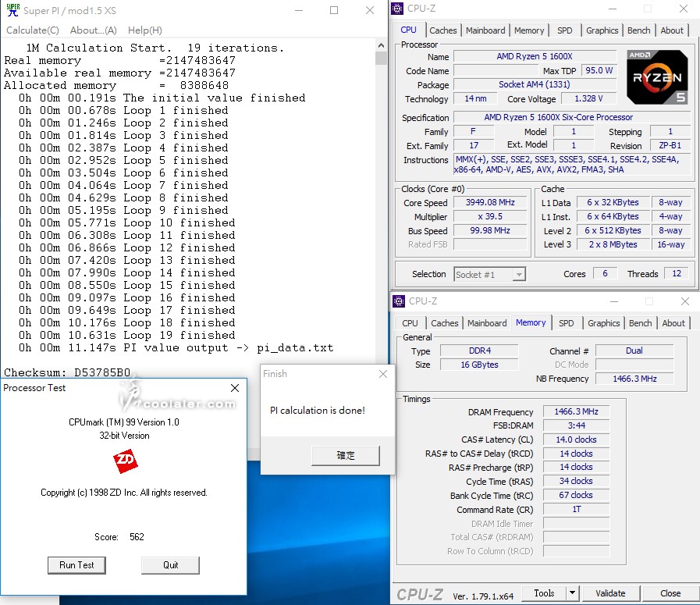Click the Bus Speed 99.98 MHz value
Screen dimensions: 700x605
point(490,230)
